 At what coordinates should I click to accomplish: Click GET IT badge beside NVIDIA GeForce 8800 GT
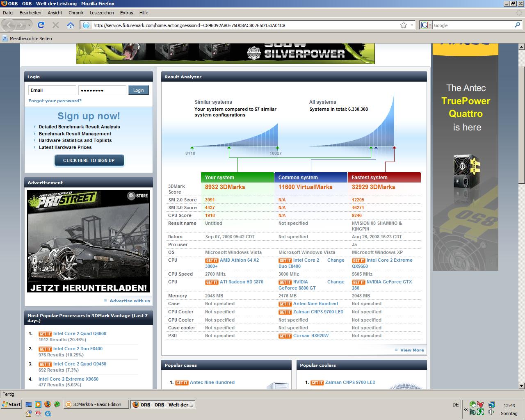[285, 282]
